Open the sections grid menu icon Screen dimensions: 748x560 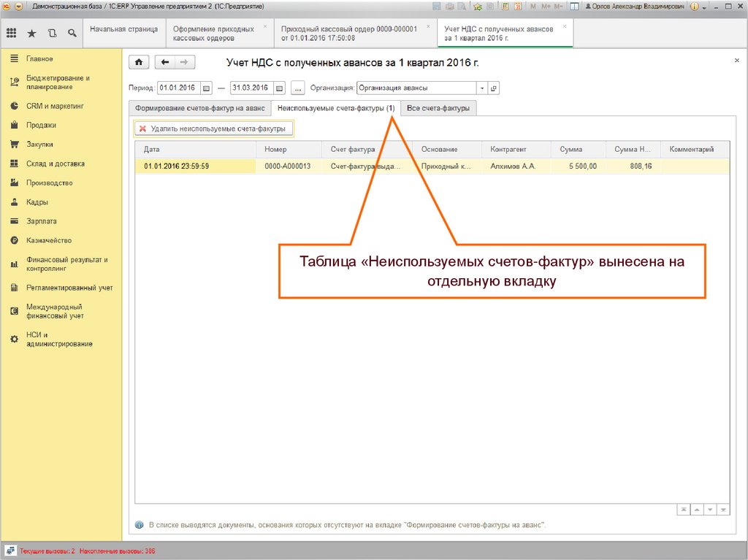[11, 33]
